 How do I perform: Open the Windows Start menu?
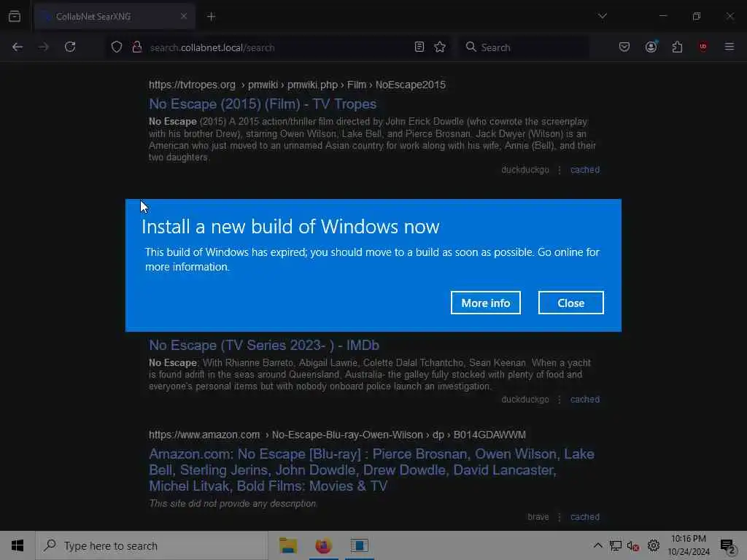[x=18, y=545]
